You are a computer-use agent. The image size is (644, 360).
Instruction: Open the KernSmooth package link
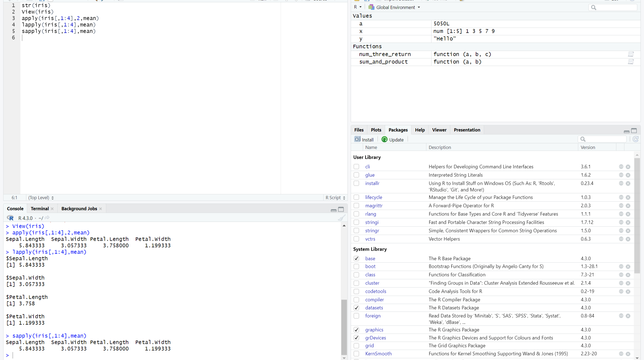(x=378, y=354)
